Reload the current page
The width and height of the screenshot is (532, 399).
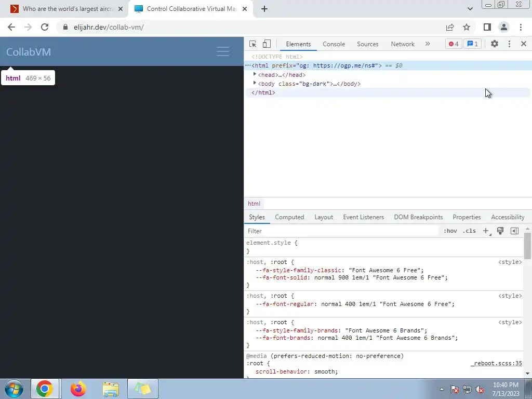tap(45, 27)
